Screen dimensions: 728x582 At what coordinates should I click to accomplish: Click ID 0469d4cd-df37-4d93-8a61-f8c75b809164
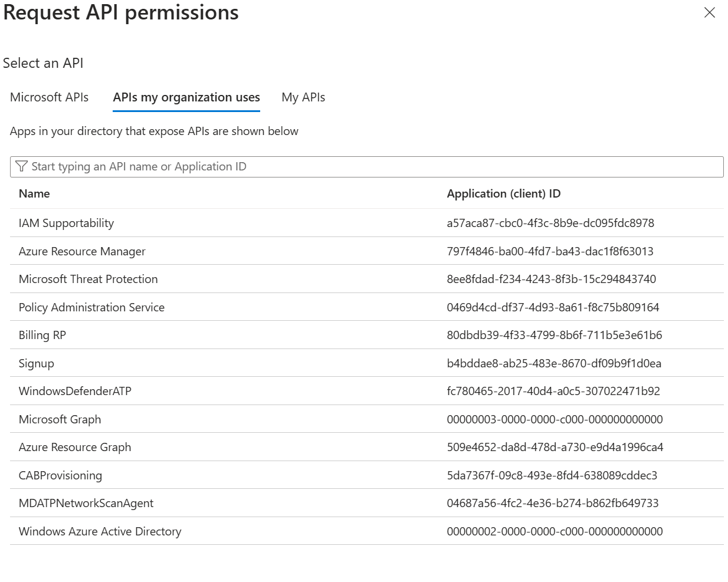553,307
